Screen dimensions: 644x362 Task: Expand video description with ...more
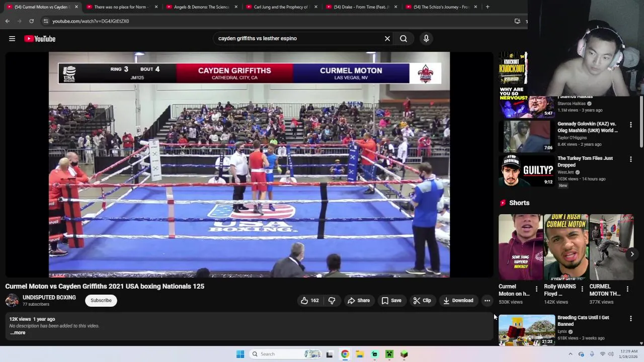coord(18,333)
